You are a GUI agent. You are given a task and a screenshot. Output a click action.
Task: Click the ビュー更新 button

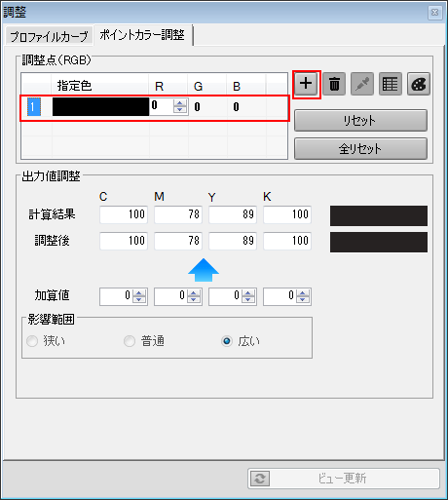click(344, 479)
